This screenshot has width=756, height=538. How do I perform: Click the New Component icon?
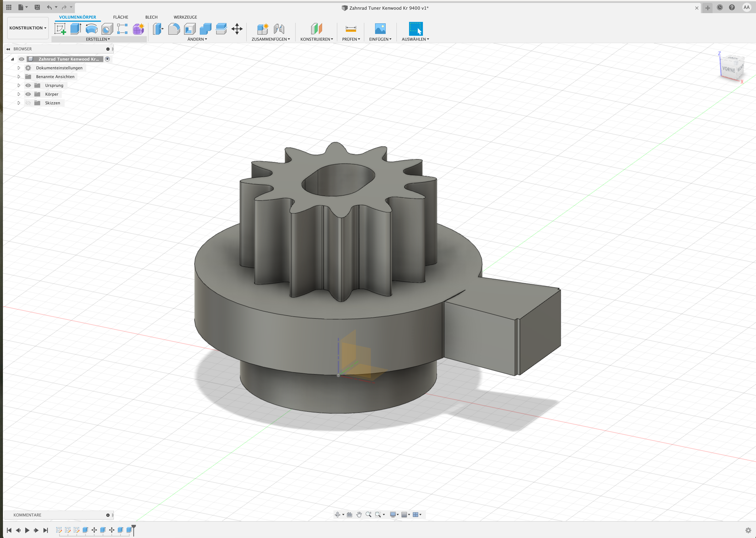(x=263, y=28)
